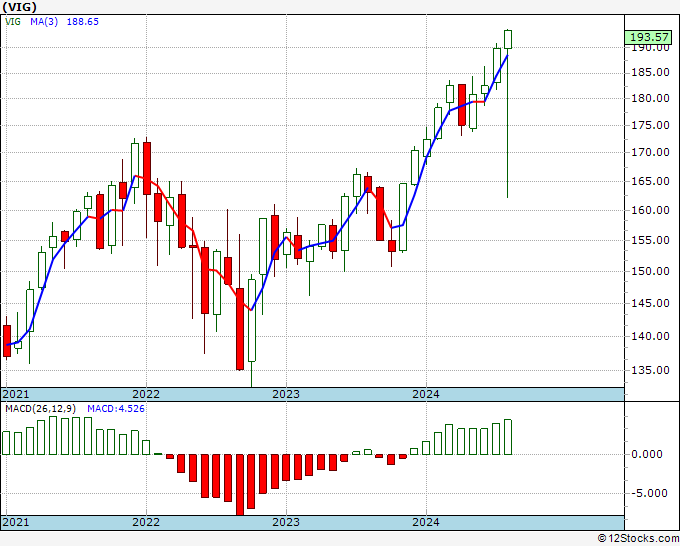Click the MACD(26,12,9) indicator label
This screenshot has height=546, width=680.
(x=41, y=409)
